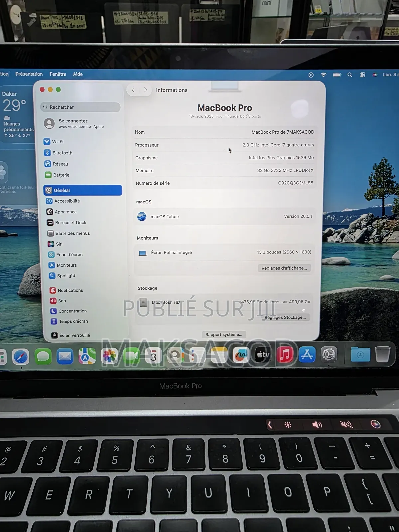Click Wi-Fi status in menu bar

[323, 75]
